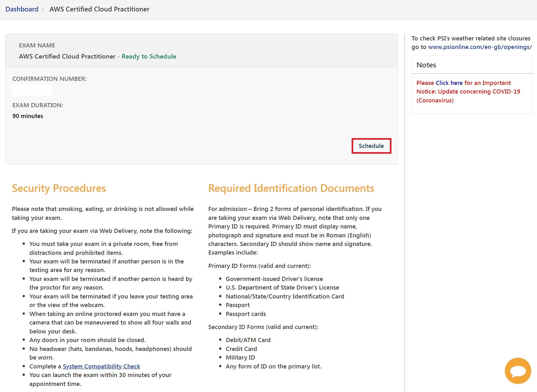Click the '90 minutes' exam duration value
Image resolution: width=537 pixels, height=392 pixels.
coord(28,116)
